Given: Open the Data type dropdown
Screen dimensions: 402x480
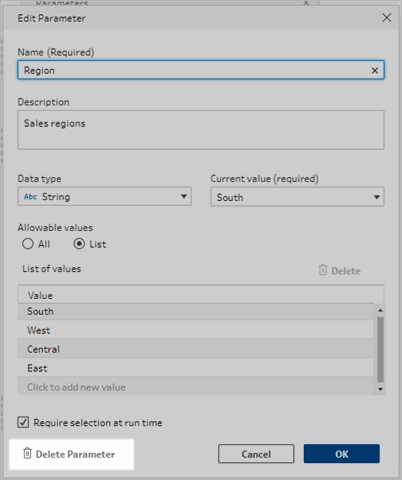Looking at the screenshot, I should [x=104, y=196].
